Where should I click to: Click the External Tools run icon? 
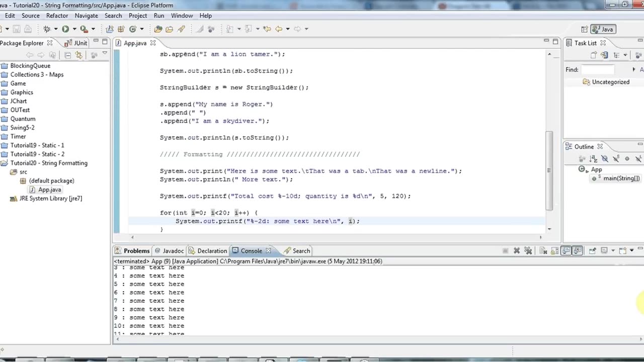(x=84, y=29)
